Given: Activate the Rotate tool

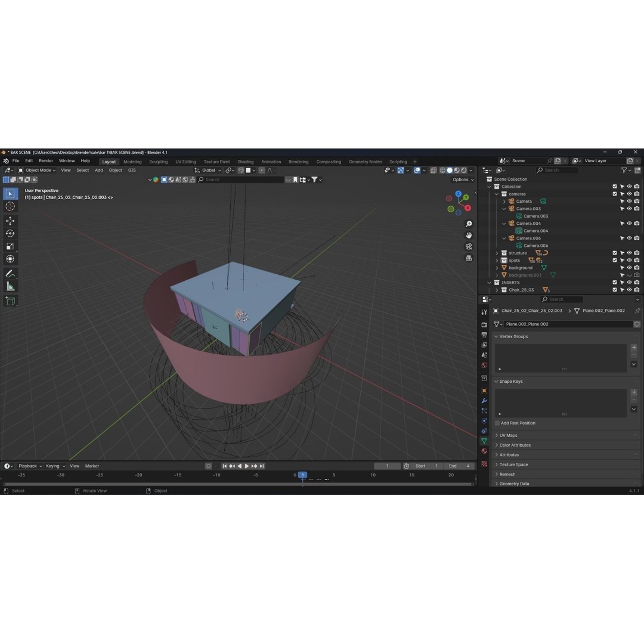Looking at the screenshot, I should [10, 233].
